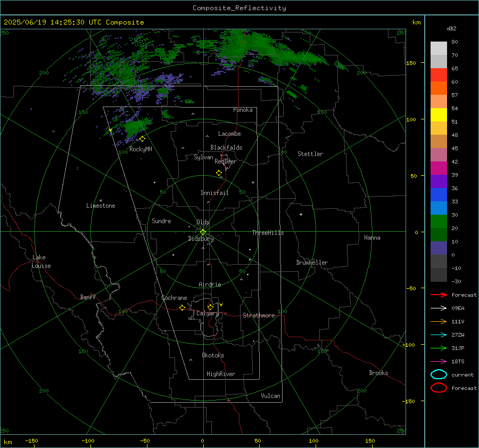Click the yellow diamond marker near Cochrane

pyautogui.click(x=182, y=308)
